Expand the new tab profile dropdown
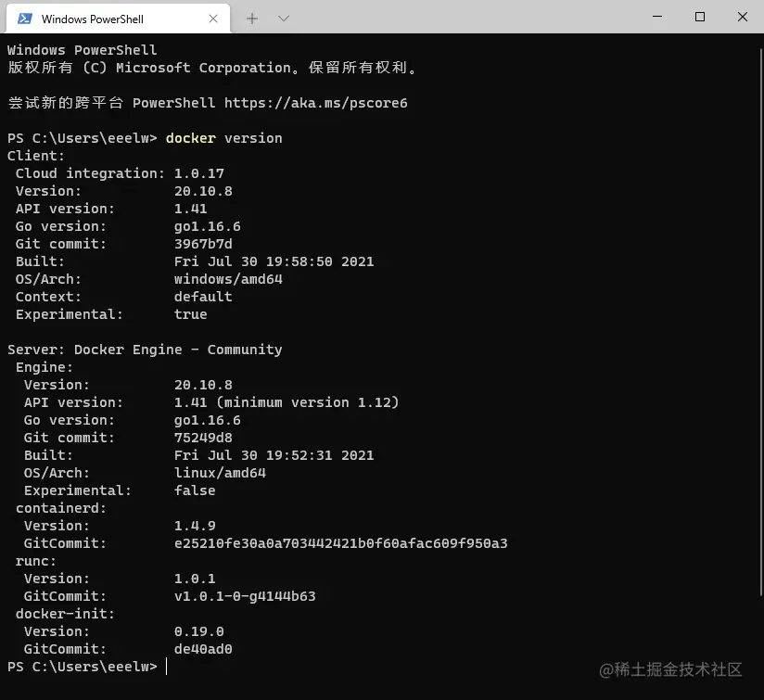Image resolution: width=764 pixels, height=700 pixels. click(284, 19)
